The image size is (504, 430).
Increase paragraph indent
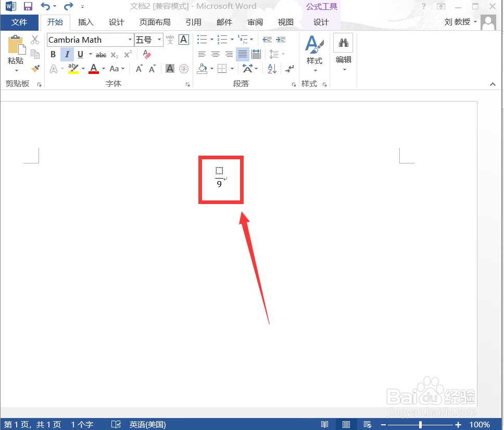[281, 40]
